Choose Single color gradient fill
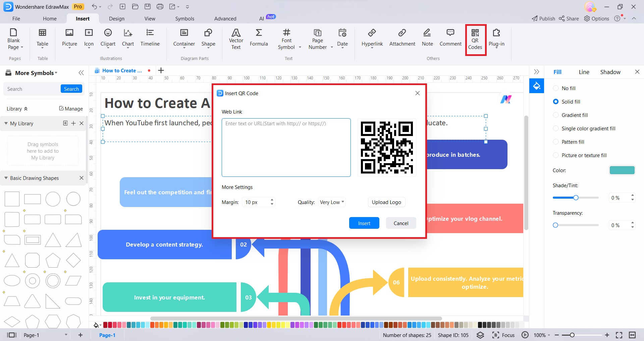644x341 pixels. coord(584,129)
